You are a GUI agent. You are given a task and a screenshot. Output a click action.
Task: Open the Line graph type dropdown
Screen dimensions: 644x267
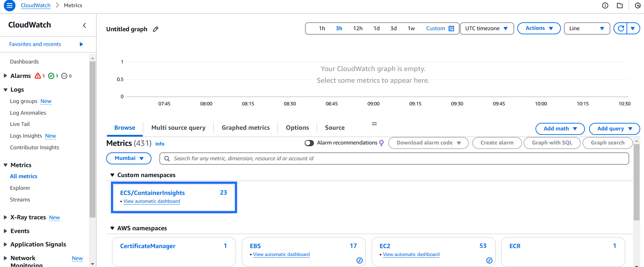[x=587, y=28]
